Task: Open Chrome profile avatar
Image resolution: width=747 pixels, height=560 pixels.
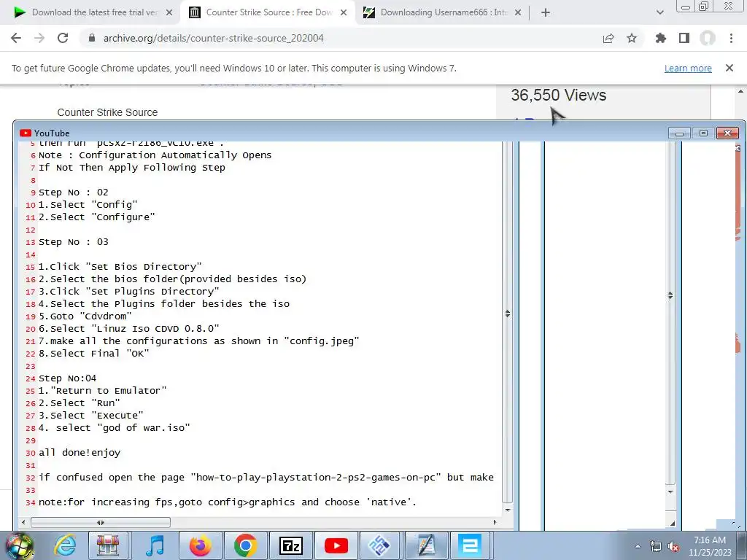Action: 708,38
